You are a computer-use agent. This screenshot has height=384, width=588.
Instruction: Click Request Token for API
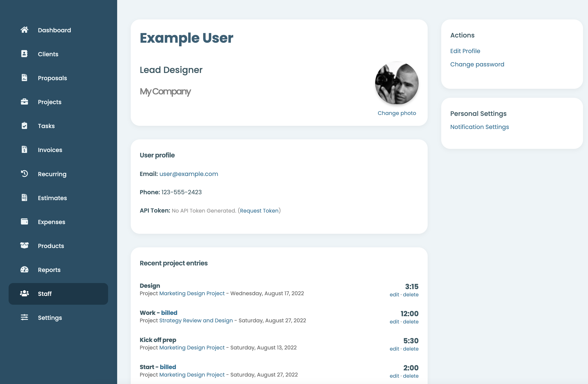pos(259,211)
